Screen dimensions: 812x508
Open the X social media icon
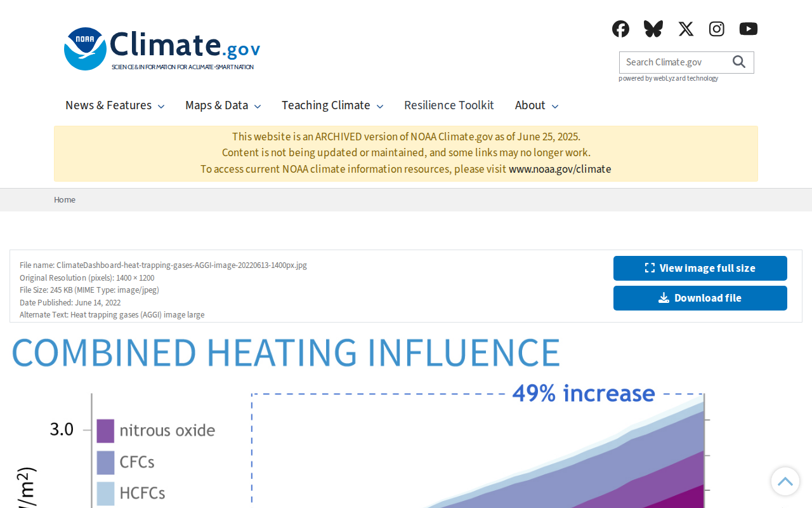[x=686, y=29]
